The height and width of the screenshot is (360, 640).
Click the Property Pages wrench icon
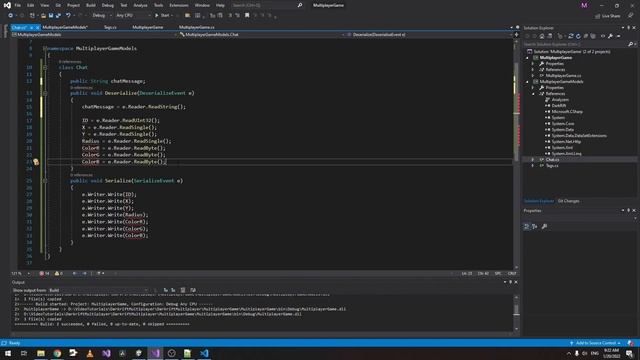544,227
